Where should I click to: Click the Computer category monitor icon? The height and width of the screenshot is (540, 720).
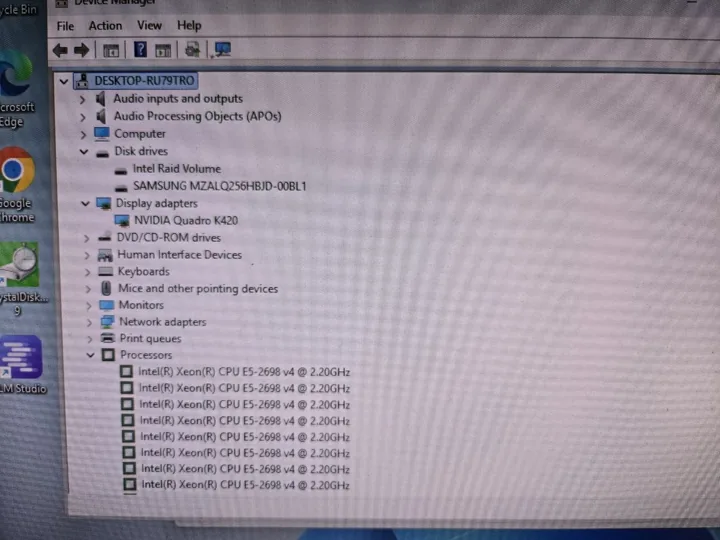(x=102, y=134)
